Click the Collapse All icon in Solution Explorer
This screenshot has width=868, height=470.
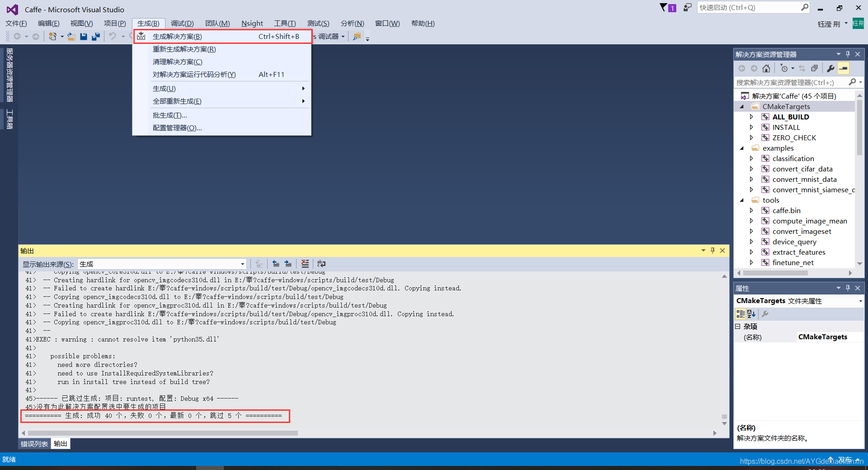[814, 68]
